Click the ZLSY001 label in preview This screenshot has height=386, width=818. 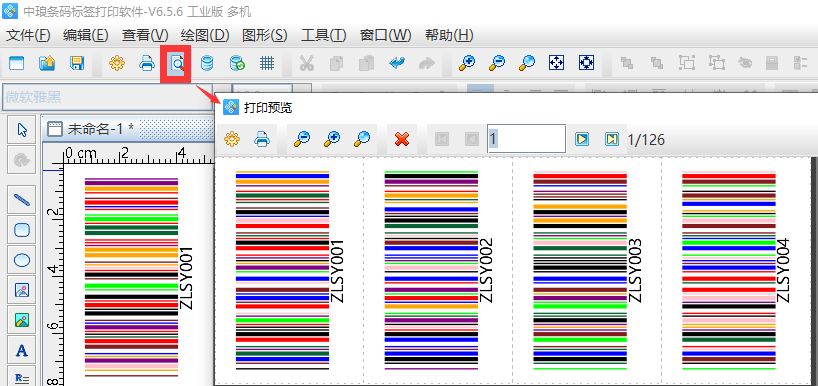[338, 271]
